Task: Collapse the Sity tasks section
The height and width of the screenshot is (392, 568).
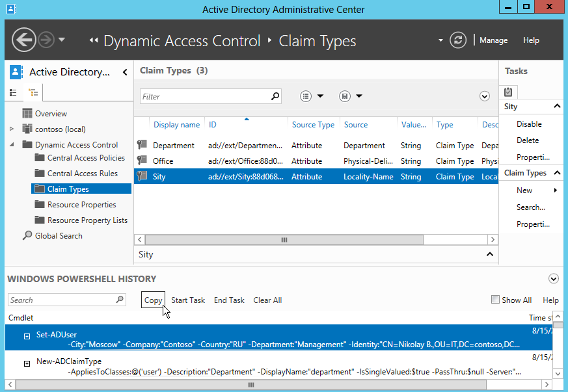Action: (x=557, y=106)
